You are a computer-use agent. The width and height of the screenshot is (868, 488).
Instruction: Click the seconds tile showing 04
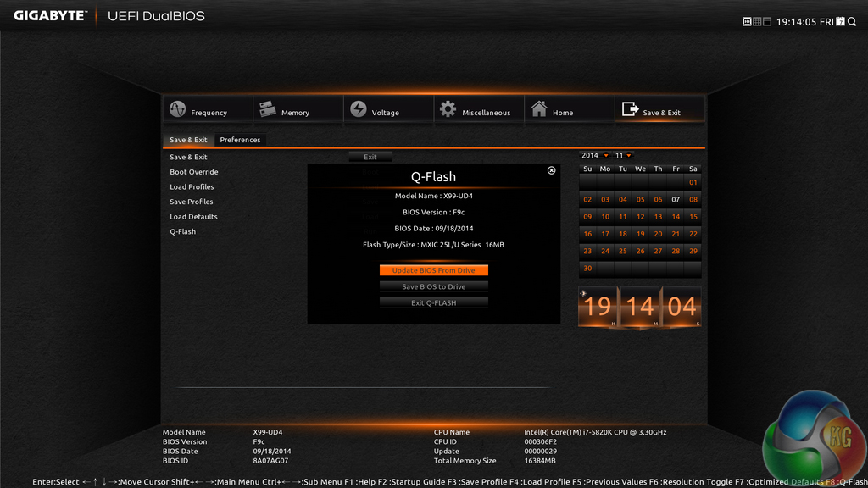tap(682, 307)
